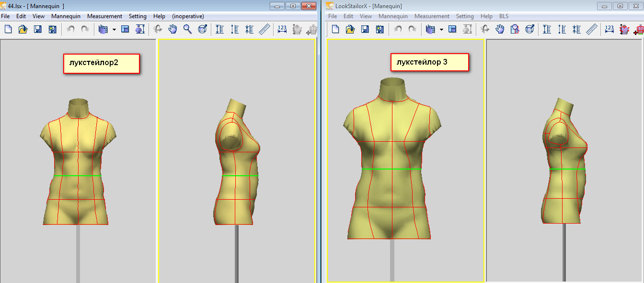
Task: Click third line measure icon in LookStailorX window
Action: 576,29
